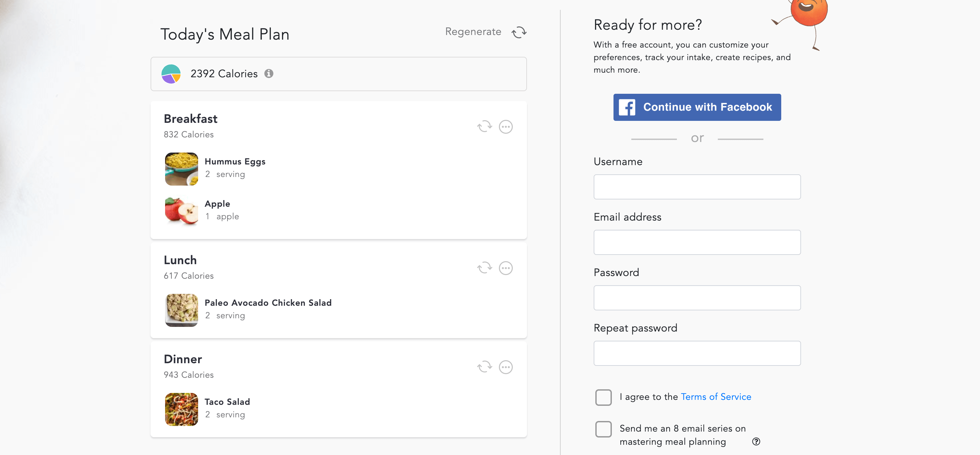Open Lunch more options menu
Viewport: 980px width, 455px height.
tap(506, 268)
